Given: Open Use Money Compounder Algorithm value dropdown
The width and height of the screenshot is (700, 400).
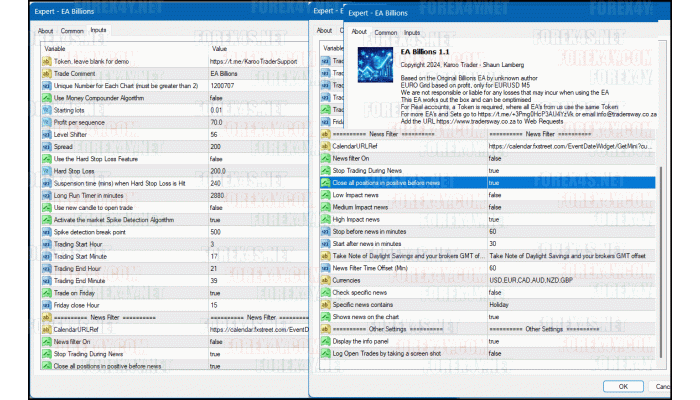Looking at the screenshot, I should click(240, 97).
